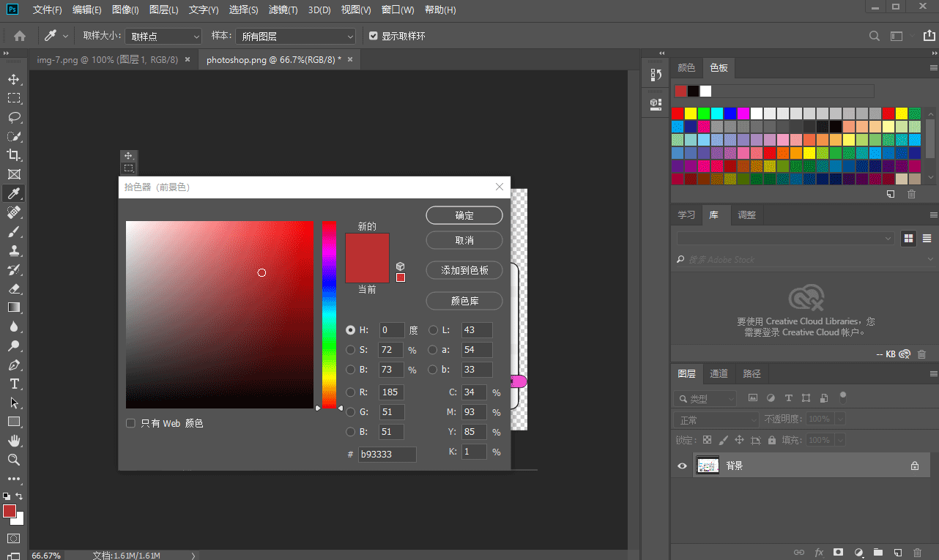
Task: Open the History panel icon
Action: pos(656,75)
